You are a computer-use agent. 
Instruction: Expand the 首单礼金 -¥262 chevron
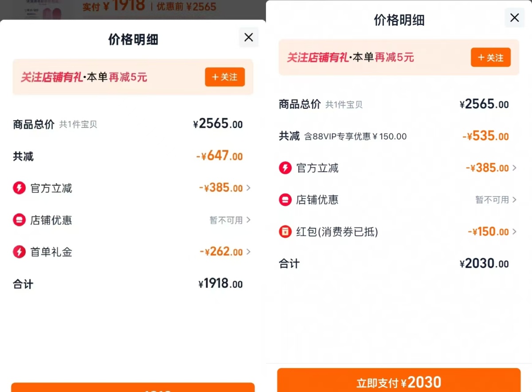tap(248, 252)
